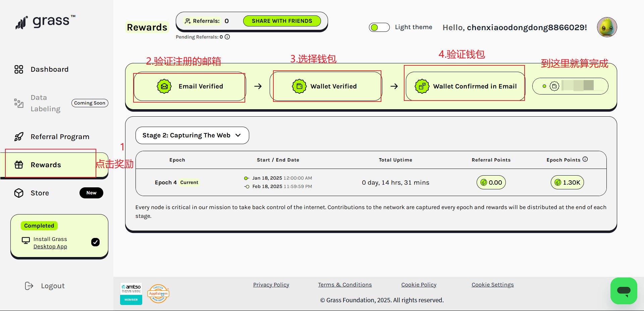Viewport: 644px width, 311px height.
Task: Click the Epoch column header
Action: click(177, 160)
